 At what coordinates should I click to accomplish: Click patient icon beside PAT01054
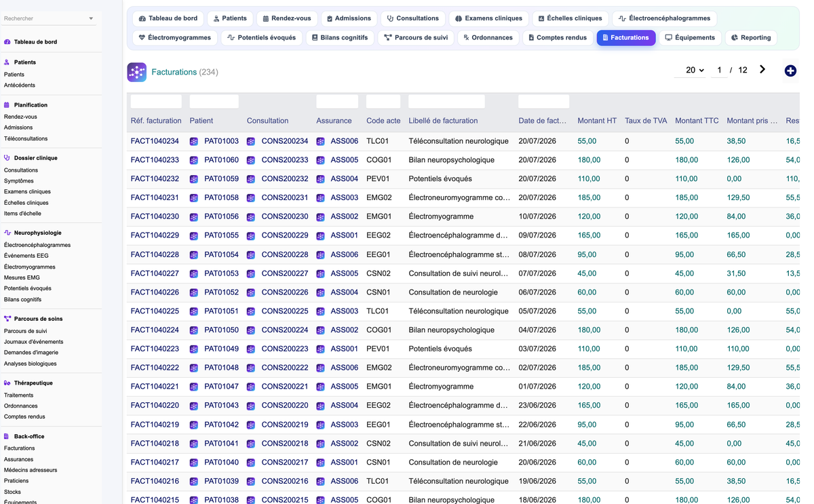pyautogui.click(x=194, y=254)
